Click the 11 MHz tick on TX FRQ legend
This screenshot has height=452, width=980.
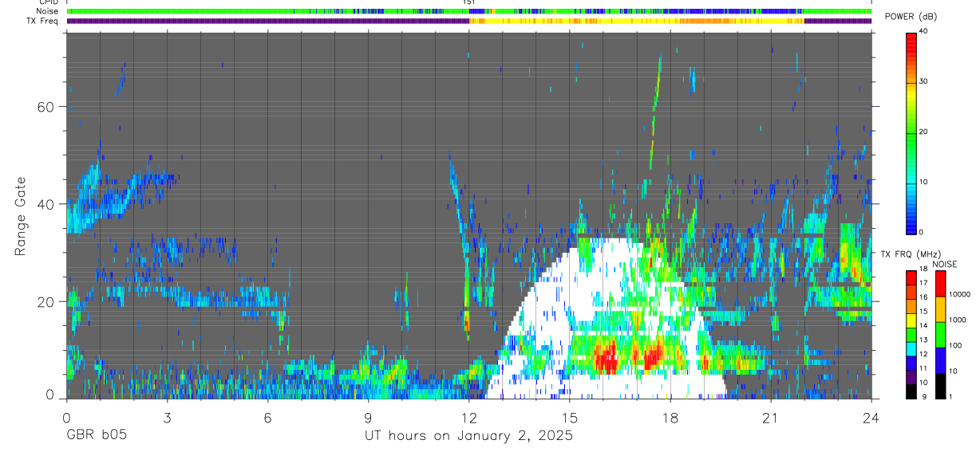(x=923, y=368)
